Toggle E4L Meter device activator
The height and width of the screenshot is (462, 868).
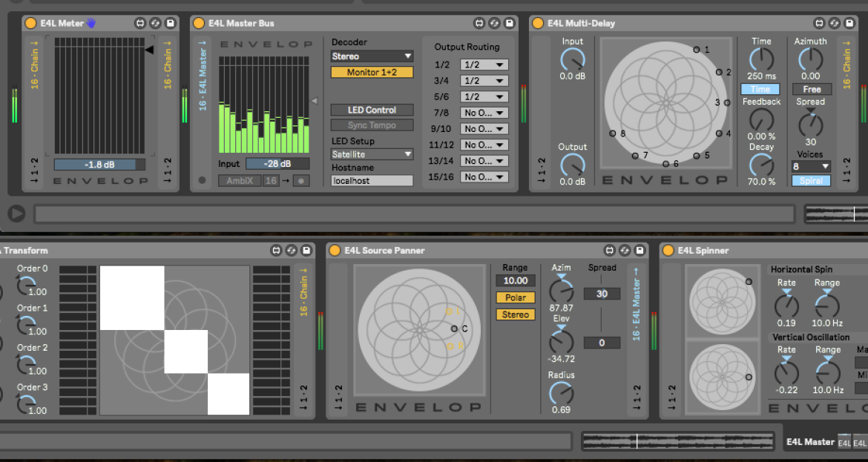[x=31, y=23]
